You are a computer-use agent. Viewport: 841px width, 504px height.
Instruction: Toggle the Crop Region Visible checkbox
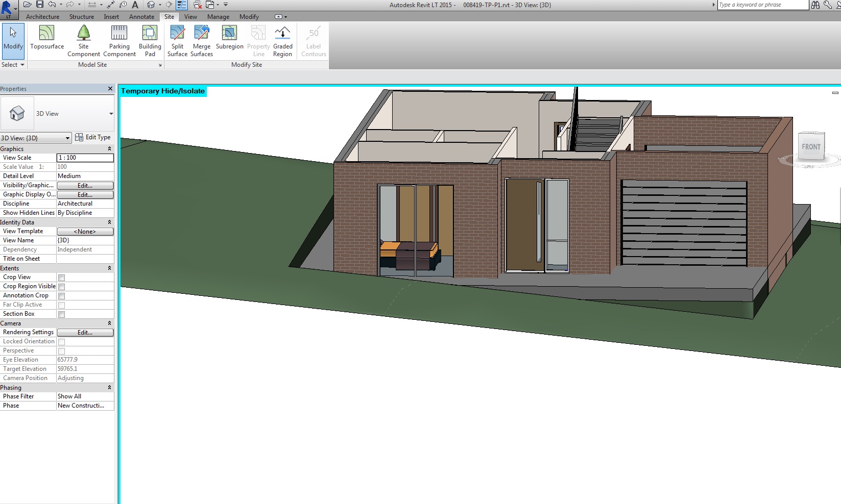tap(61, 287)
